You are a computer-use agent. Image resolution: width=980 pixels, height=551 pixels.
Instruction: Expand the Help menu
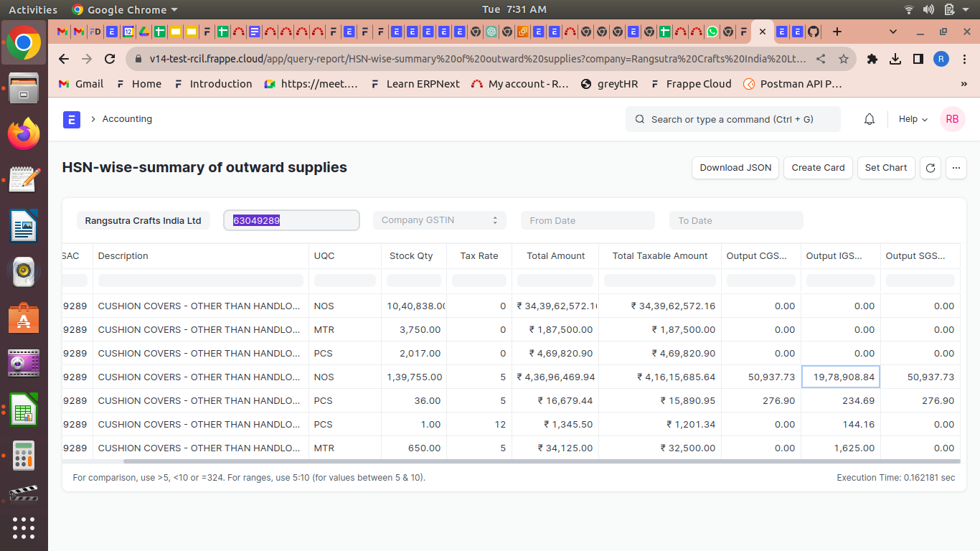[x=912, y=119]
